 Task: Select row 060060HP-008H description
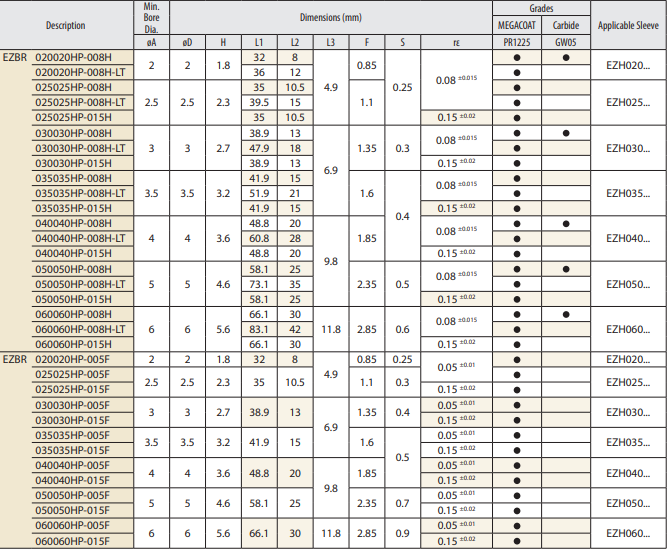click(73, 314)
